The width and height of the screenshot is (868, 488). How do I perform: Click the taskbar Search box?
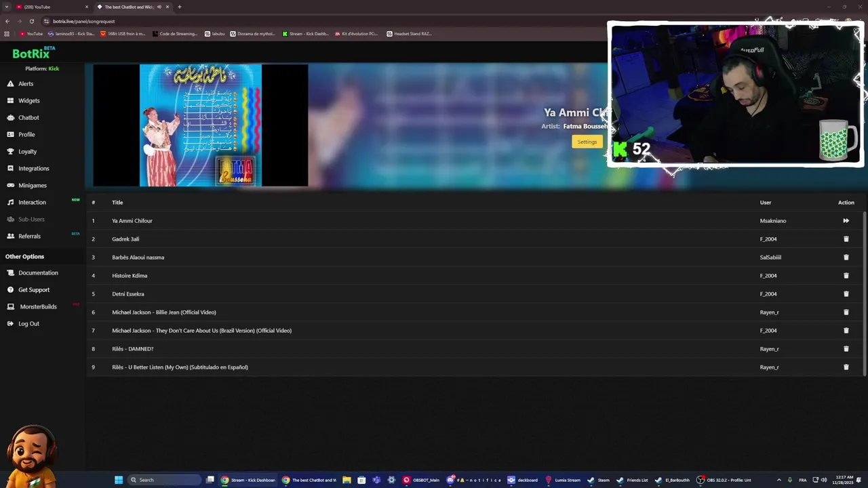[x=165, y=480]
